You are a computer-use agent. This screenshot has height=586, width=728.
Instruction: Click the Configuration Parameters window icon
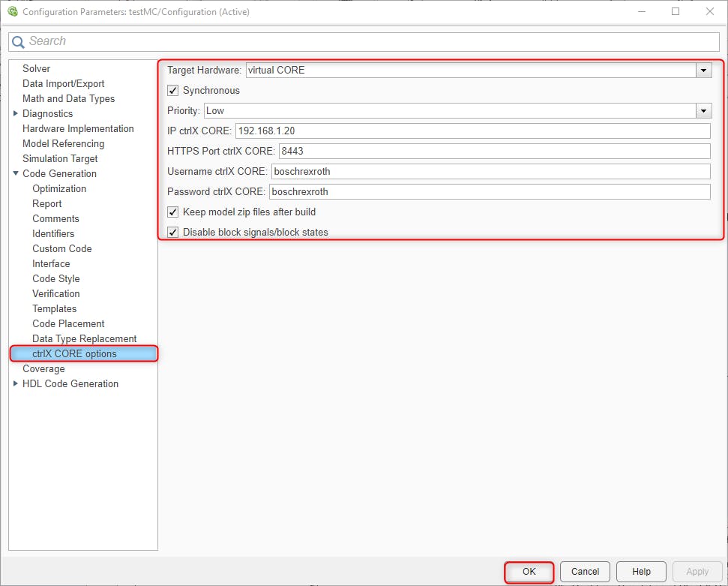click(x=13, y=11)
